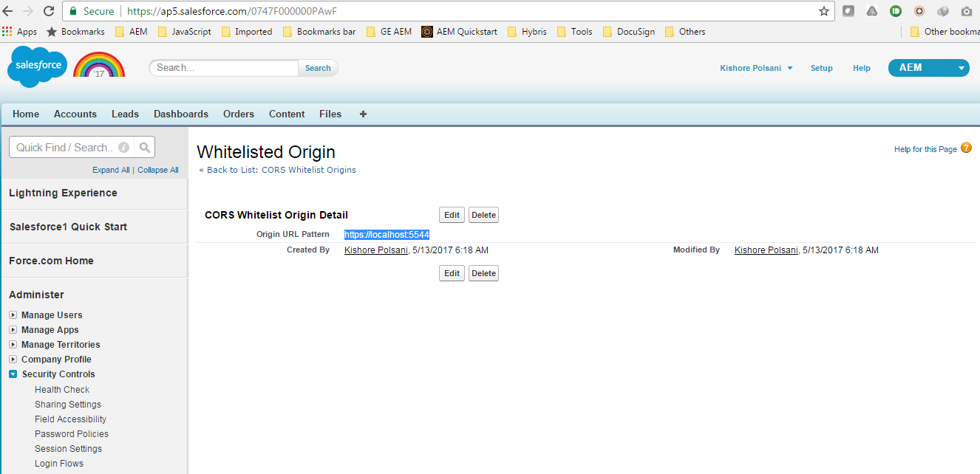Bookmark this page with star icon
The image size is (980, 474).
pos(824,11)
